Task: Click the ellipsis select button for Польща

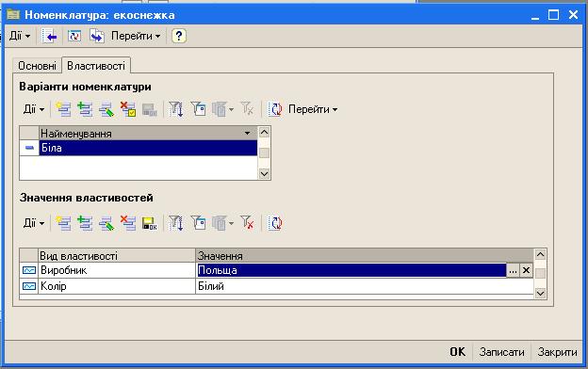Action: [513, 270]
